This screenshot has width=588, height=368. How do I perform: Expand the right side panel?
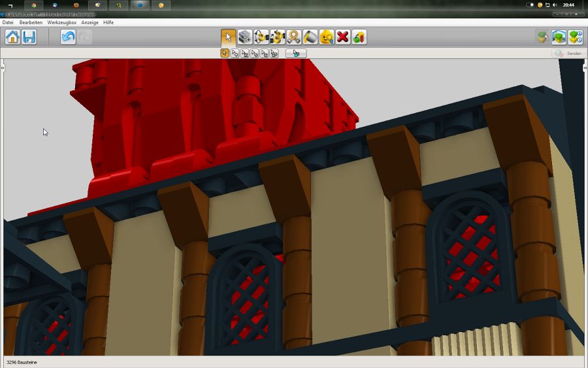[585, 67]
